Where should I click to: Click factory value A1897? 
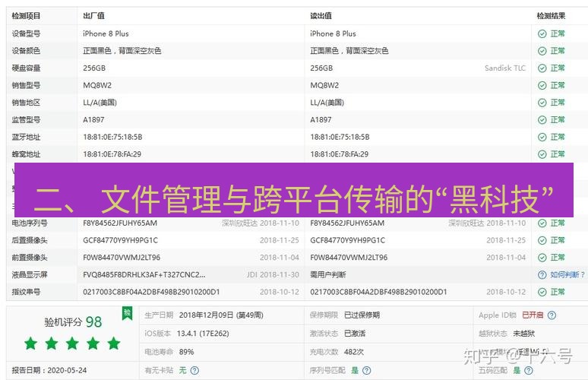93,120
